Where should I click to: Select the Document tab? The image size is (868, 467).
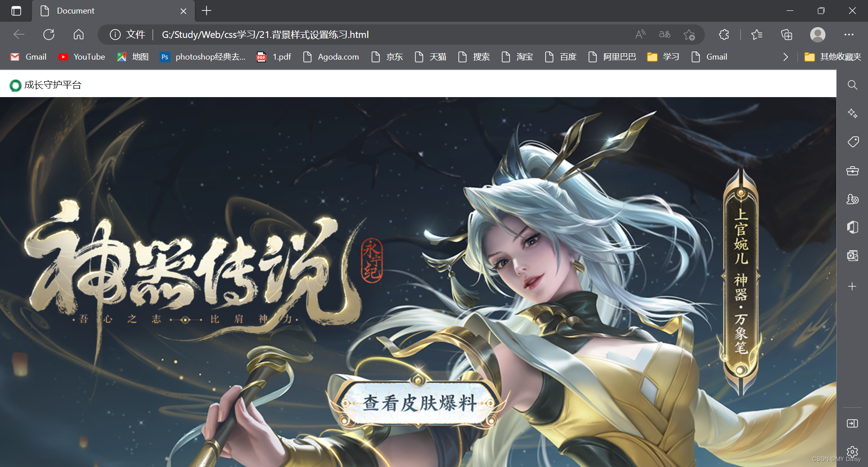(x=113, y=11)
